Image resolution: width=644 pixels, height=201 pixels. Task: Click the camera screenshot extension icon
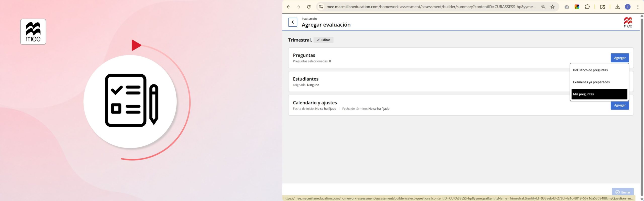point(567,7)
